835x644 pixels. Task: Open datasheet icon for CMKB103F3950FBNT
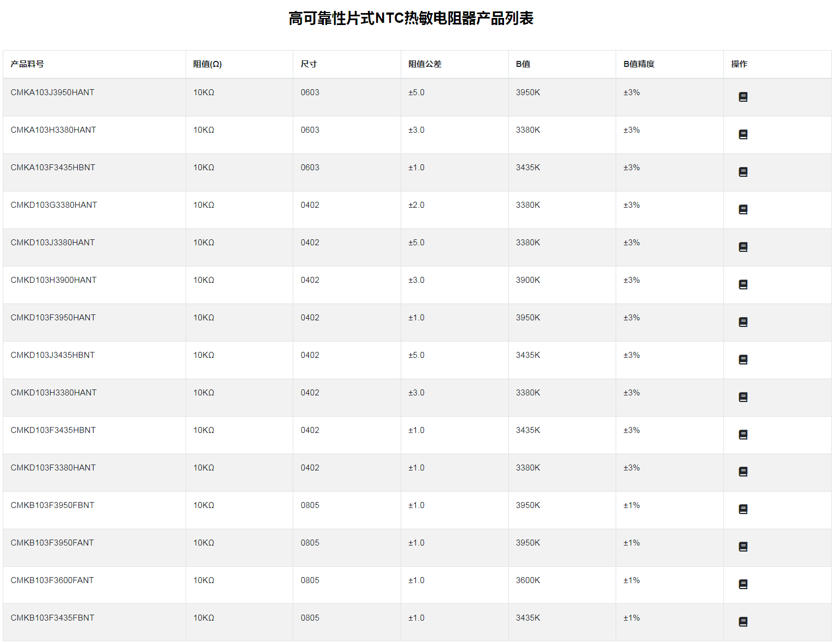pyautogui.click(x=742, y=509)
